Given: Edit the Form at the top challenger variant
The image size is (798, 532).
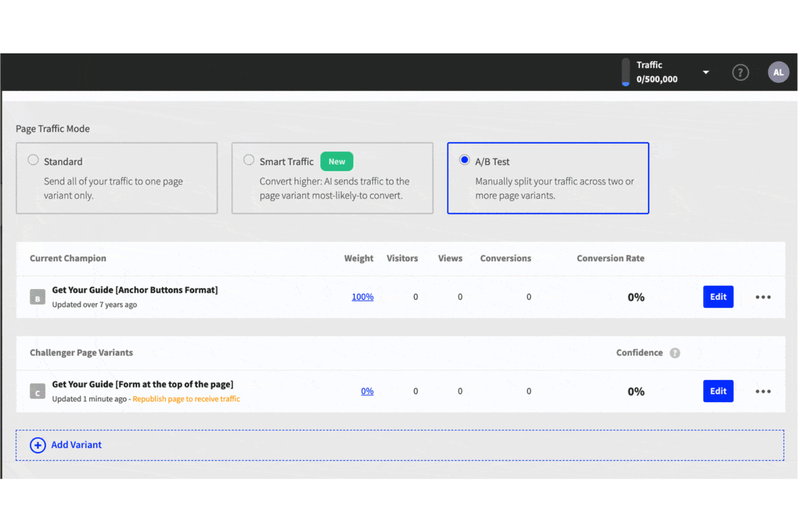Looking at the screenshot, I should point(718,391).
